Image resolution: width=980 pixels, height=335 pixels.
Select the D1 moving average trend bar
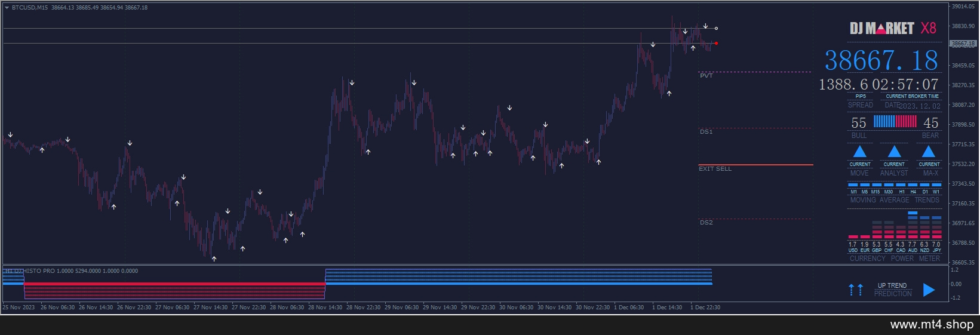point(924,185)
